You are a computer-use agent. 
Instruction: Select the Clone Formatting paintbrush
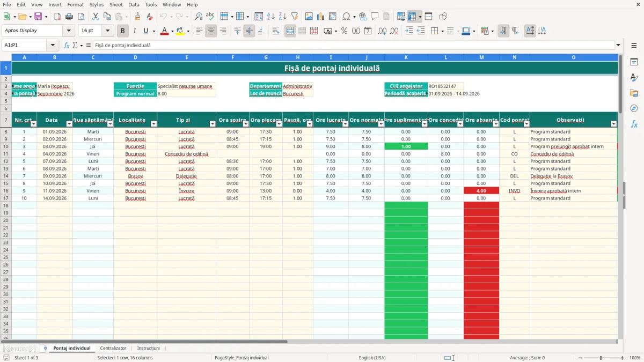click(137, 17)
